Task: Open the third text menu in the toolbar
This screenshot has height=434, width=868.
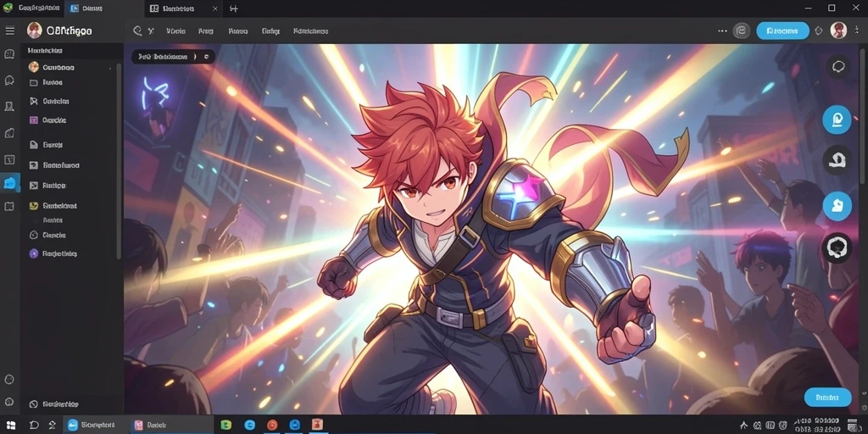Action: coord(237,31)
